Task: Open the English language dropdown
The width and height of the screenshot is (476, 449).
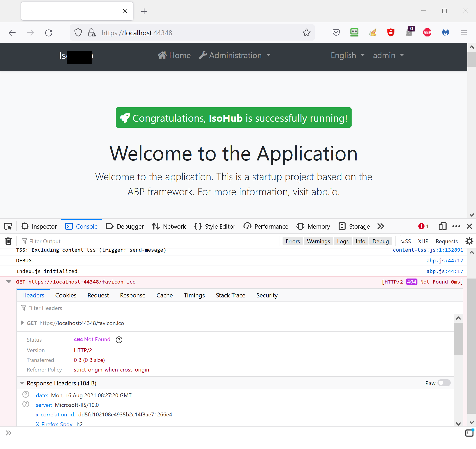Action: 347,55
